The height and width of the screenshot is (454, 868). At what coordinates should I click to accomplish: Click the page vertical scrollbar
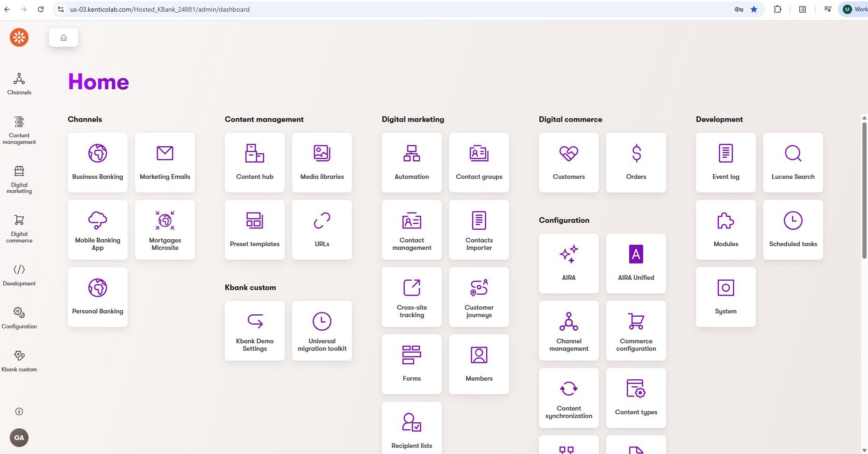(x=864, y=187)
